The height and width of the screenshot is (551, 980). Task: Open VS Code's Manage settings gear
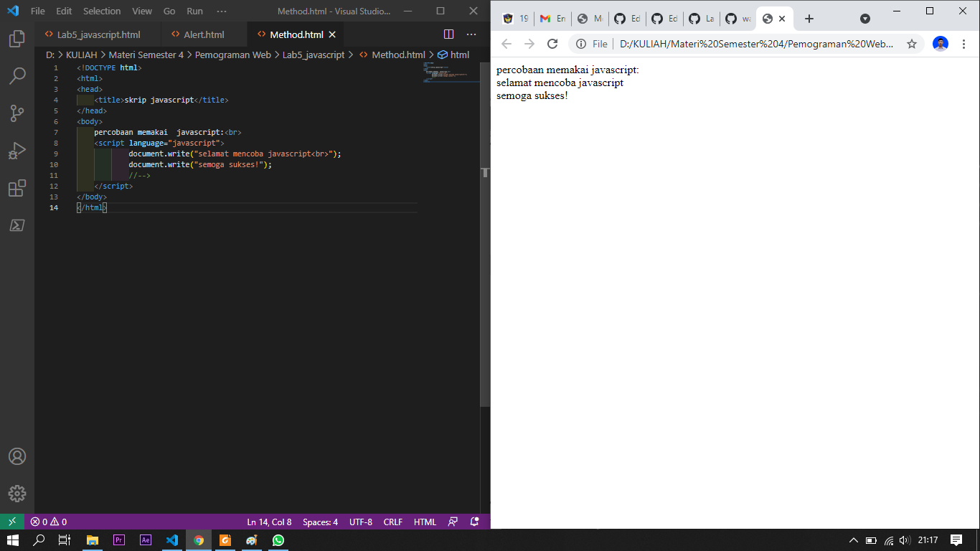coord(17,494)
